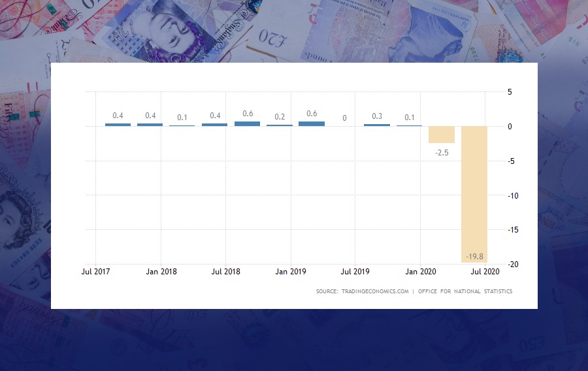Click the y-axis label -20
Image resolution: width=588 pixels, height=371 pixels.
(x=513, y=264)
